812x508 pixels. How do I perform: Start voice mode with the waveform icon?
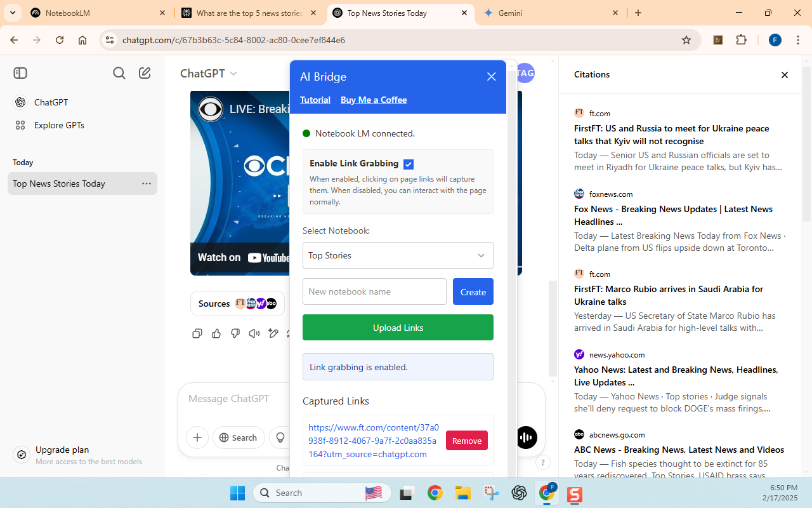click(x=526, y=438)
